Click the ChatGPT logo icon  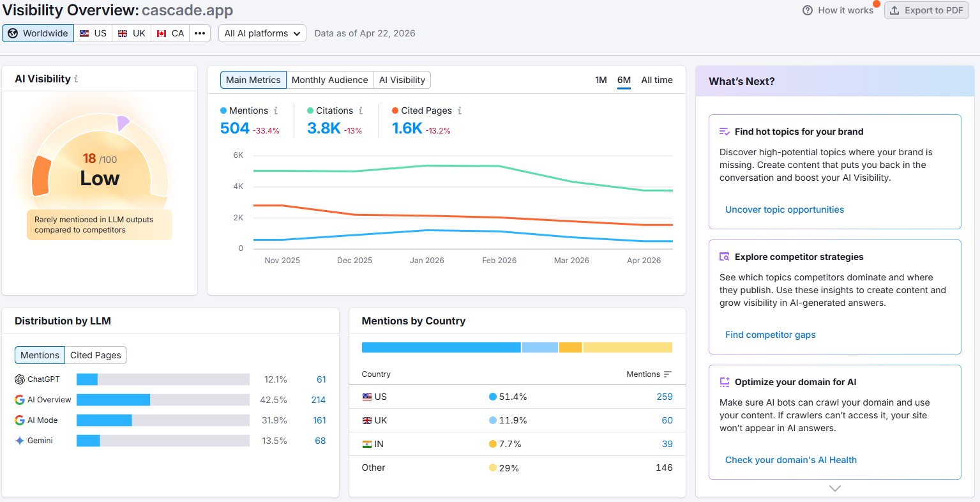coord(20,379)
